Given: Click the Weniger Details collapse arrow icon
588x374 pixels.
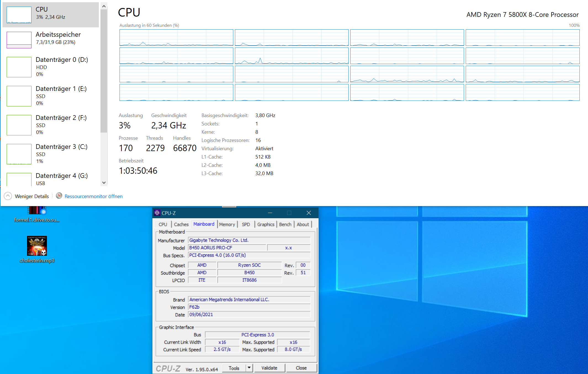Looking at the screenshot, I should coord(8,196).
